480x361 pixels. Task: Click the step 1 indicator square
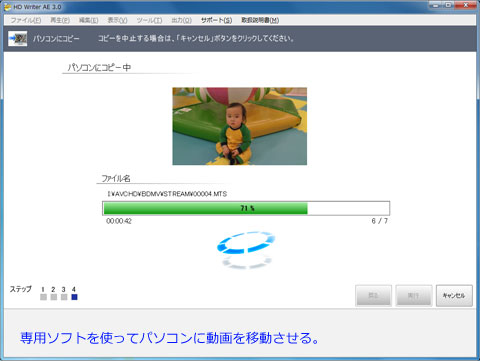click(x=43, y=297)
